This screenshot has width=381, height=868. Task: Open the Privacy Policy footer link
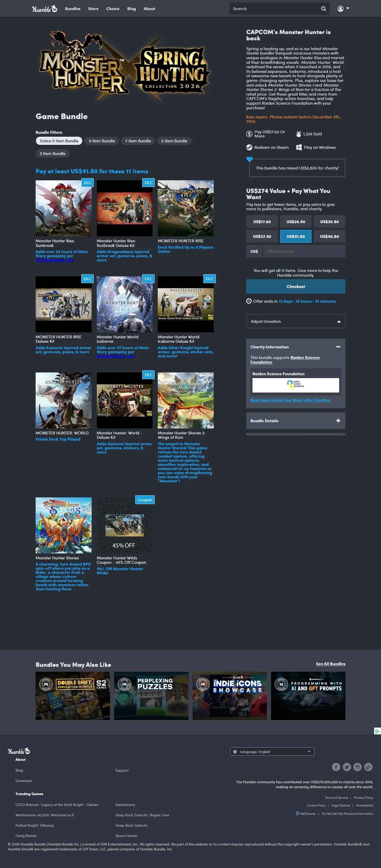tap(363, 797)
